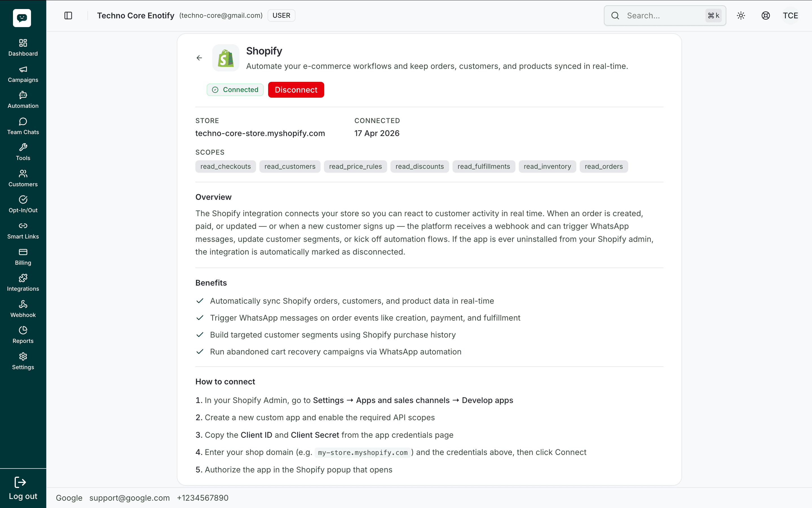Open the Automation bot icon
Image resolution: width=812 pixels, height=508 pixels.
click(23, 95)
